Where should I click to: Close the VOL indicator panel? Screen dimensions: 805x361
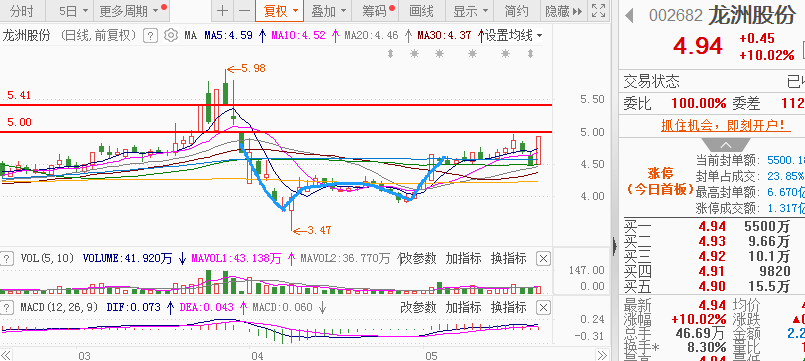click(x=543, y=259)
